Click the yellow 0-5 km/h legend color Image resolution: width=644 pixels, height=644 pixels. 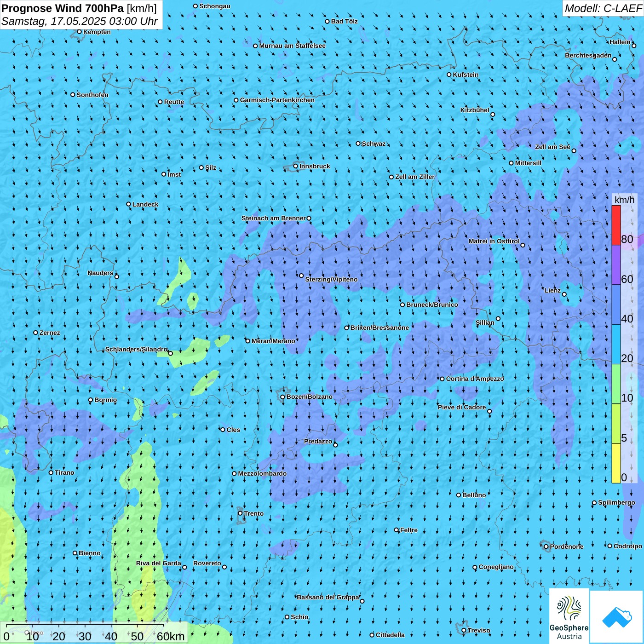tap(616, 463)
